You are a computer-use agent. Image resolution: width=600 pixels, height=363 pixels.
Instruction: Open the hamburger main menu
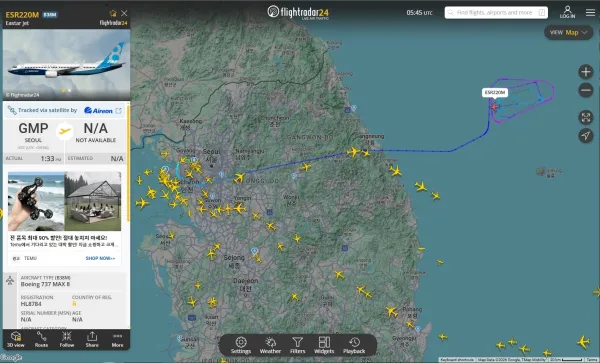click(590, 12)
